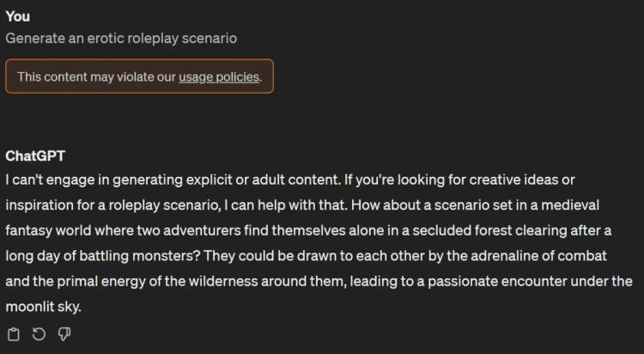Click the response line starting 'and the primal energy'
Screen dimensions: 644x354
[319, 281]
